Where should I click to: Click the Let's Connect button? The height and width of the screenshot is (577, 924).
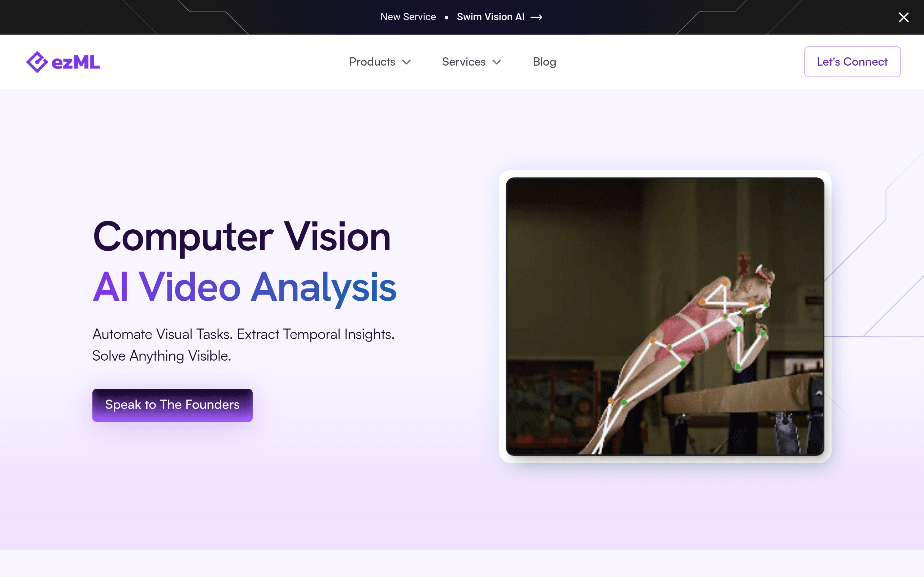point(852,62)
